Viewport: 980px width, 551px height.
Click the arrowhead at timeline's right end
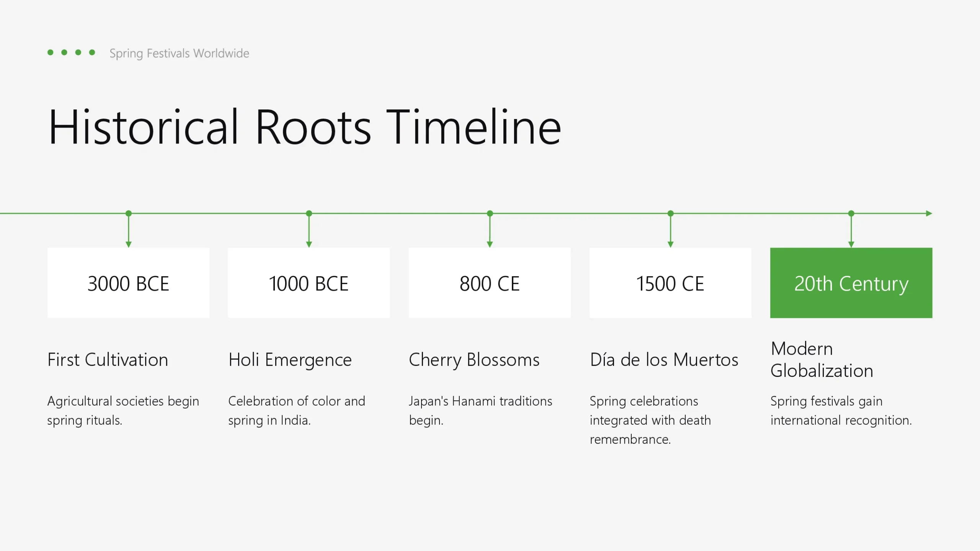click(x=929, y=213)
